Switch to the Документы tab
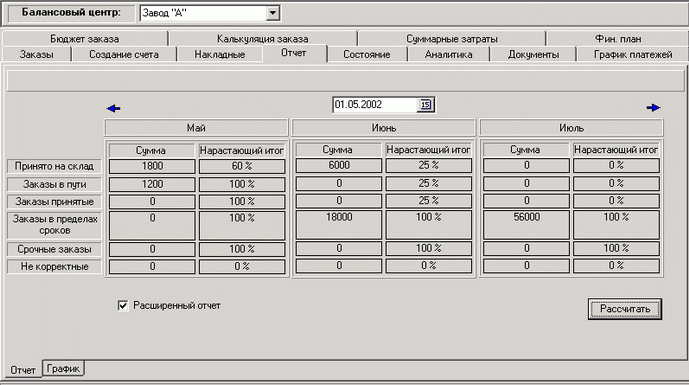 tap(533, 54)
